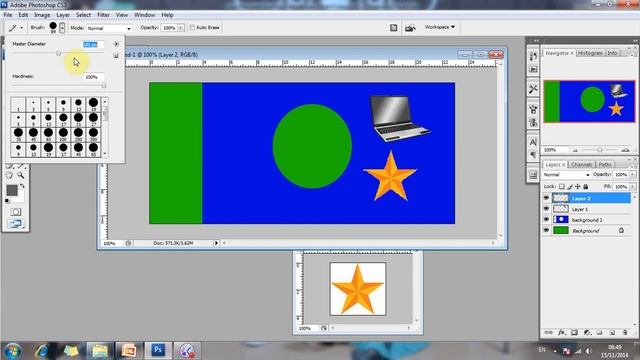This screenshot has height=360, width=640.
Task: Delete the selected layer with trash icon
Action: coord(625,333)
